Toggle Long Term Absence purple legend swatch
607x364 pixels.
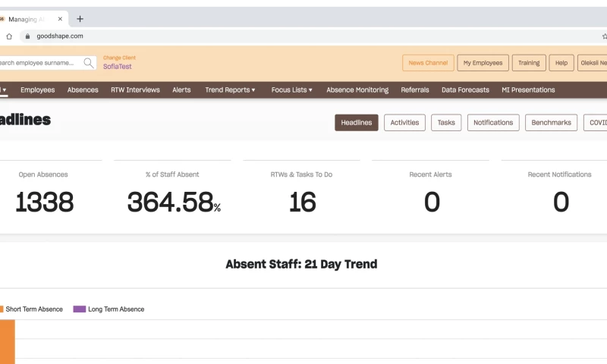[80, 309]
